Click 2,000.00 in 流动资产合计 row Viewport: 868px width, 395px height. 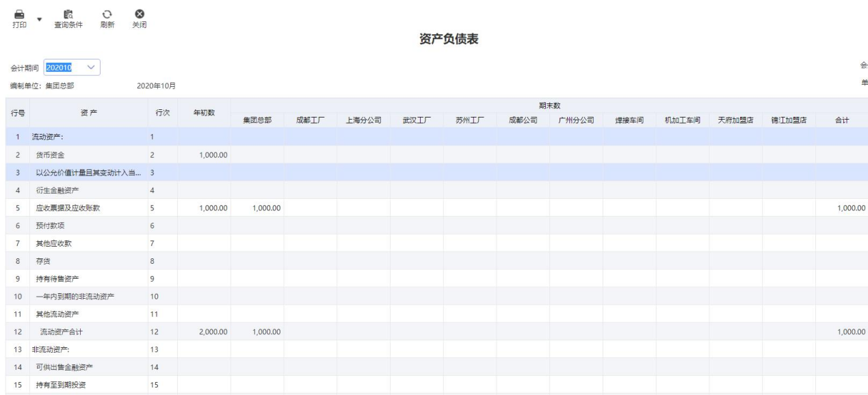tap(213, 332)
